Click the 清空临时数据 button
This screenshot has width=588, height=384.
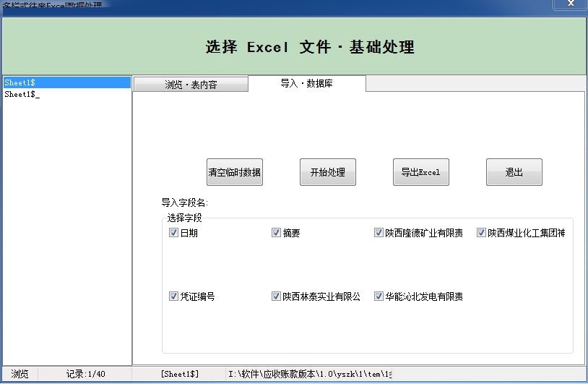(x=234, y=172)
